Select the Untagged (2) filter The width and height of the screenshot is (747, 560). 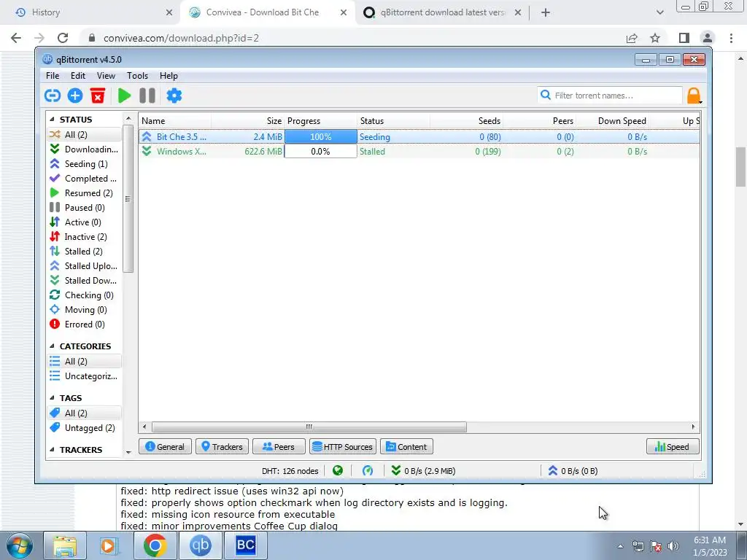click(85, 427)
